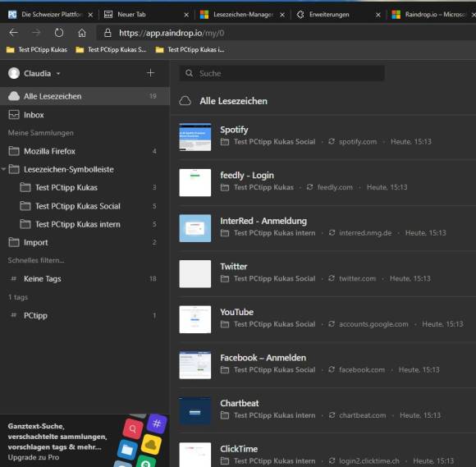
Task: Open Test PCtipp Kukas sidebar collection
Action: [85, 188]
